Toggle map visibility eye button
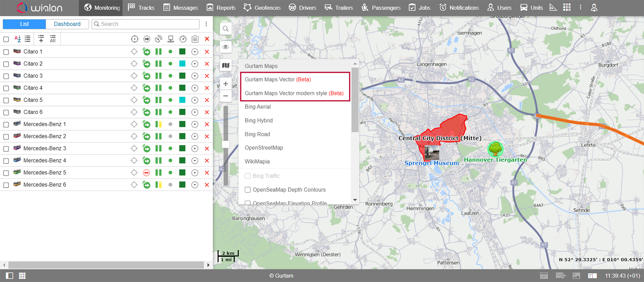 (x=225, y=47)
